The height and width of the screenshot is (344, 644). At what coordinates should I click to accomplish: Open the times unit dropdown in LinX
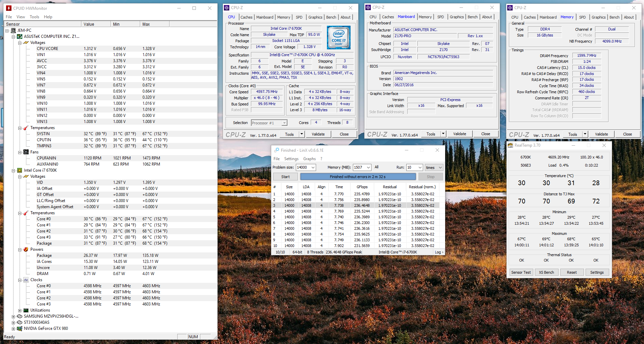click(440, 167)
